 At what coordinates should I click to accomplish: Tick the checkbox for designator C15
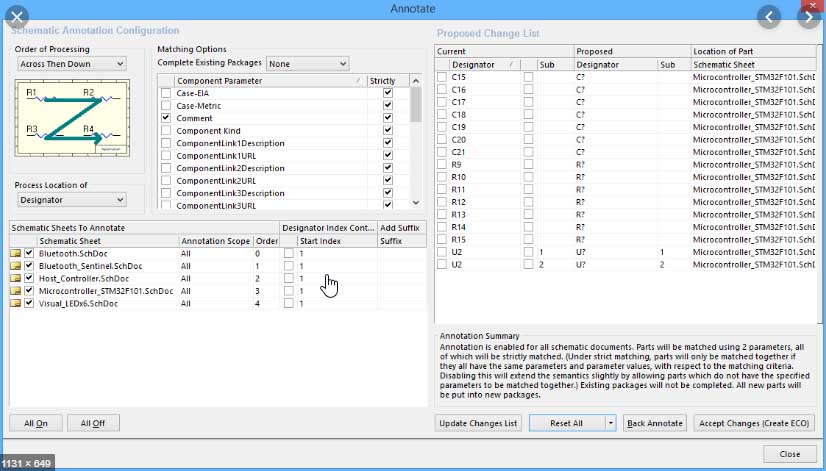(443, 77)
